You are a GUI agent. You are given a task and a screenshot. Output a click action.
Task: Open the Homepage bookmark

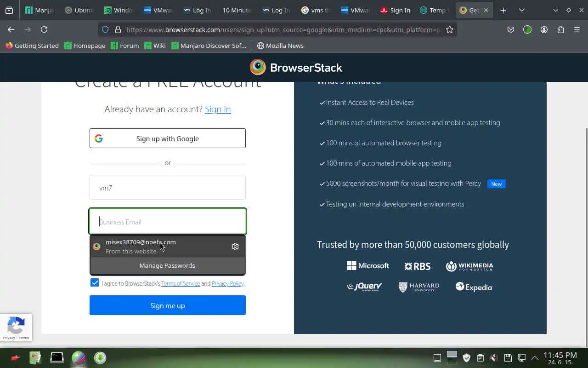[85, 46]
